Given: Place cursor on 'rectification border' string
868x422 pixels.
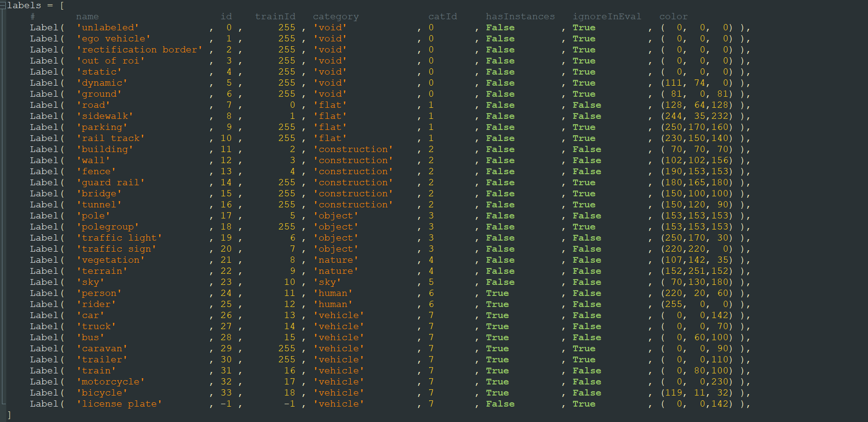Looking at the screenshot, I should [x=139, y=50].
